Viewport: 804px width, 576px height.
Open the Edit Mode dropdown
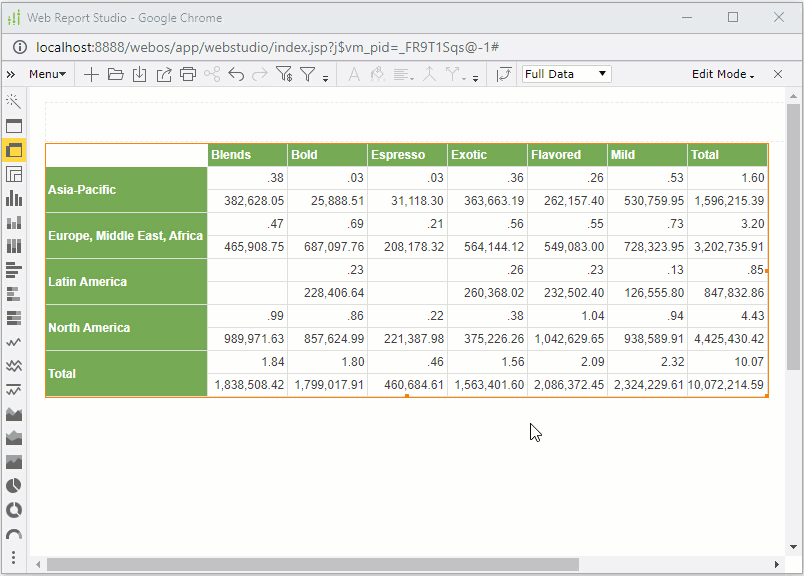click(722, 74)
